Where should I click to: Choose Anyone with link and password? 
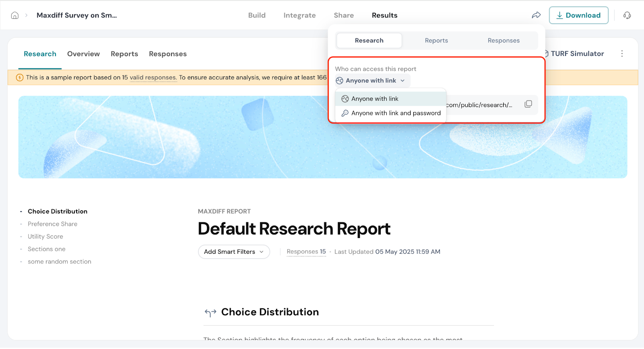396,113
